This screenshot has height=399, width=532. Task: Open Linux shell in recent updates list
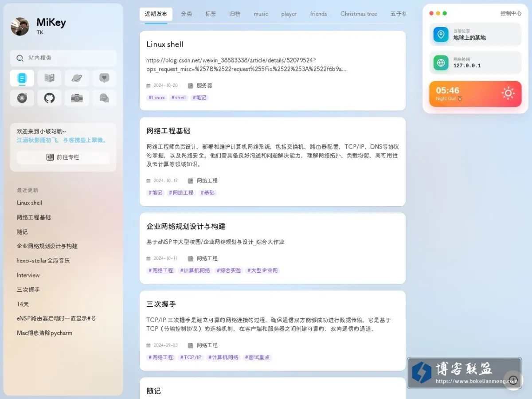(29, 203)
